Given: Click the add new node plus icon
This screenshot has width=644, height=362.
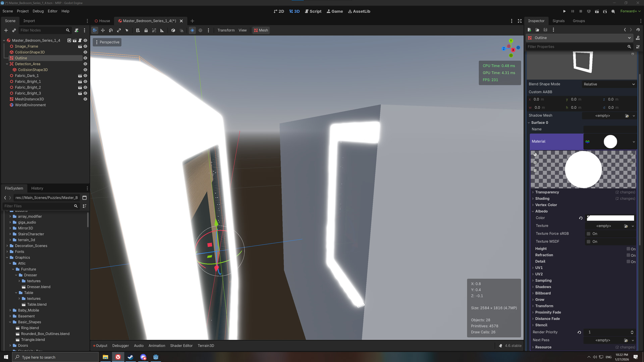Looking at the screenshot, I should tap(6, 30).
